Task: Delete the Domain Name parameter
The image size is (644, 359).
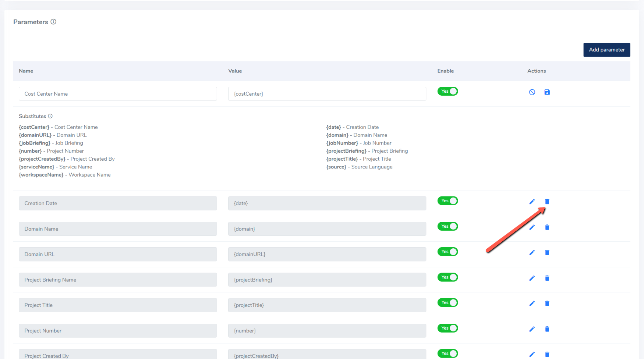Action: pos(547,227)
